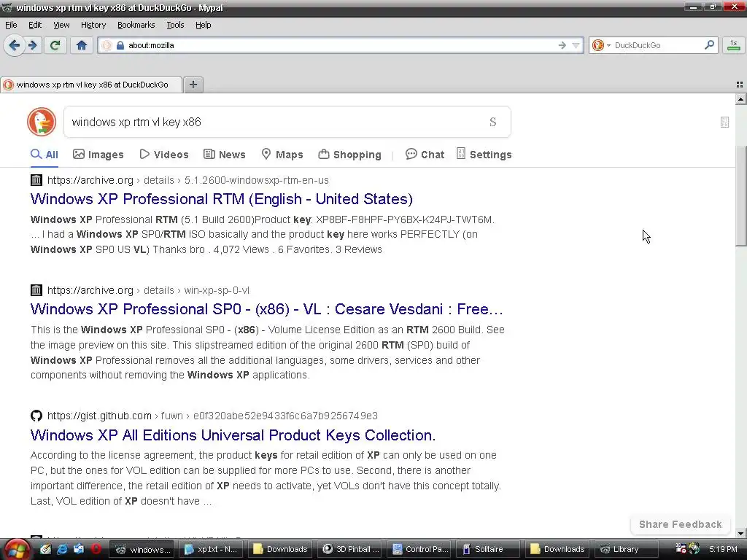
Task: Select the All results tab
Action: point(44,155)
